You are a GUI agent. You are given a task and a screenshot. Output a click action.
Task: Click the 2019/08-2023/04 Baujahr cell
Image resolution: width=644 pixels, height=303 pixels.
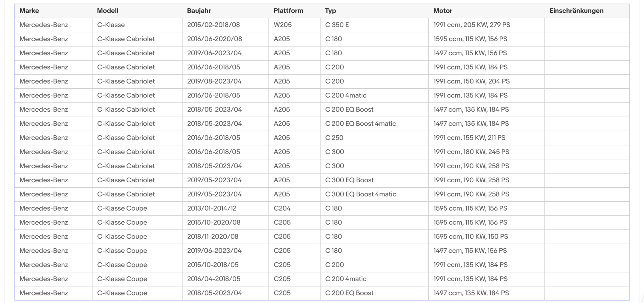click(x=225, y=81)
